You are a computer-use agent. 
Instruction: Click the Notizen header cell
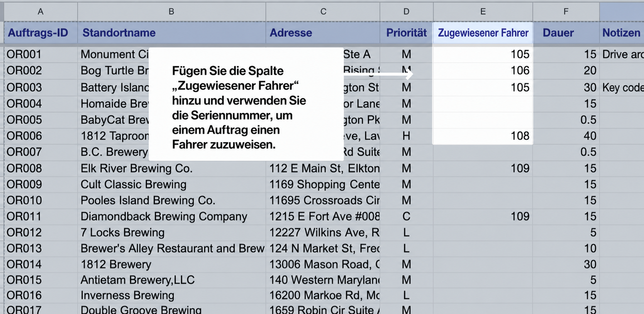622,33
